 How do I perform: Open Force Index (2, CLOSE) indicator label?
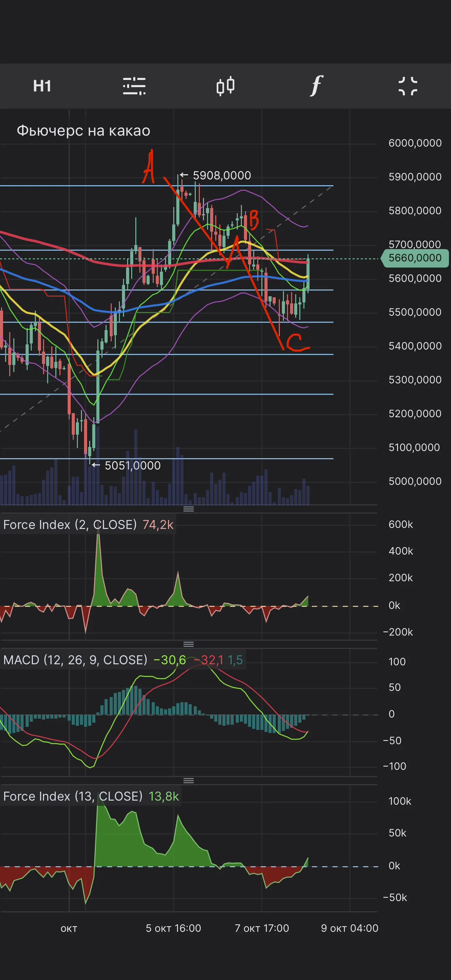point(70,525)
